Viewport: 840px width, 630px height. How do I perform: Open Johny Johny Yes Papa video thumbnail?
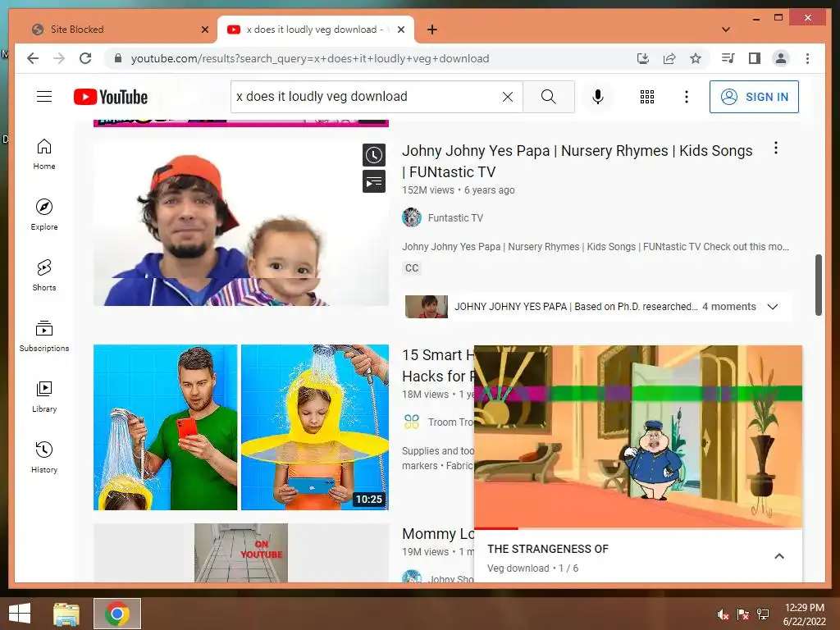point(241,223)
